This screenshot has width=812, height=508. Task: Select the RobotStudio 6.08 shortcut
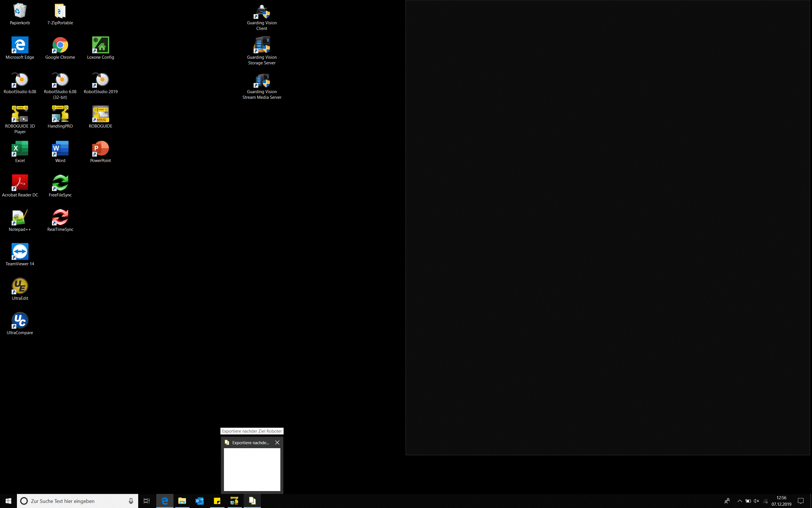click(x=20, y=83)
